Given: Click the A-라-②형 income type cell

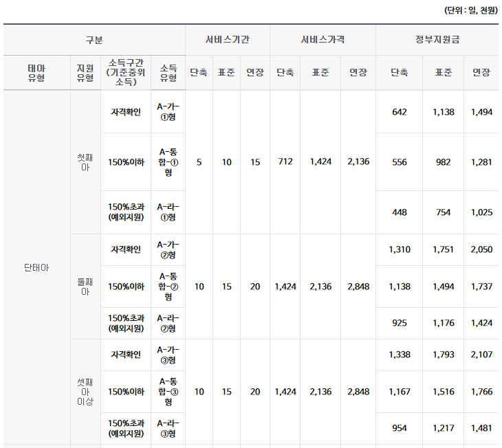Looking at the screenshot, I should point(168,323).
